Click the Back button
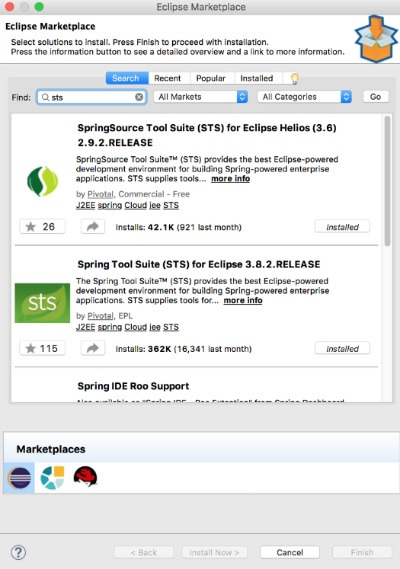The height and width of the screenshot is (569, 400). pyautogui.click(x=144, y=552)
